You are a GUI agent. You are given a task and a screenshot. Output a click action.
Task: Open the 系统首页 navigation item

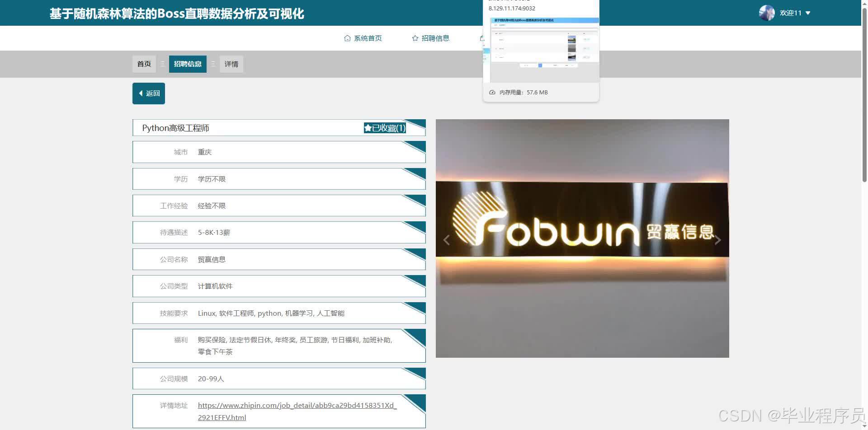click(363, 38)
